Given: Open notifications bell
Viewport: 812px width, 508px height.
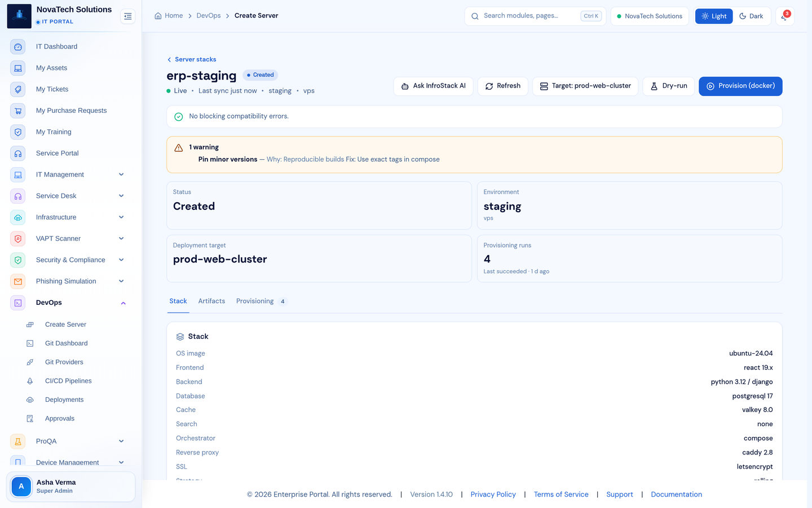Looking at the screenshot, I should [784, 16].
